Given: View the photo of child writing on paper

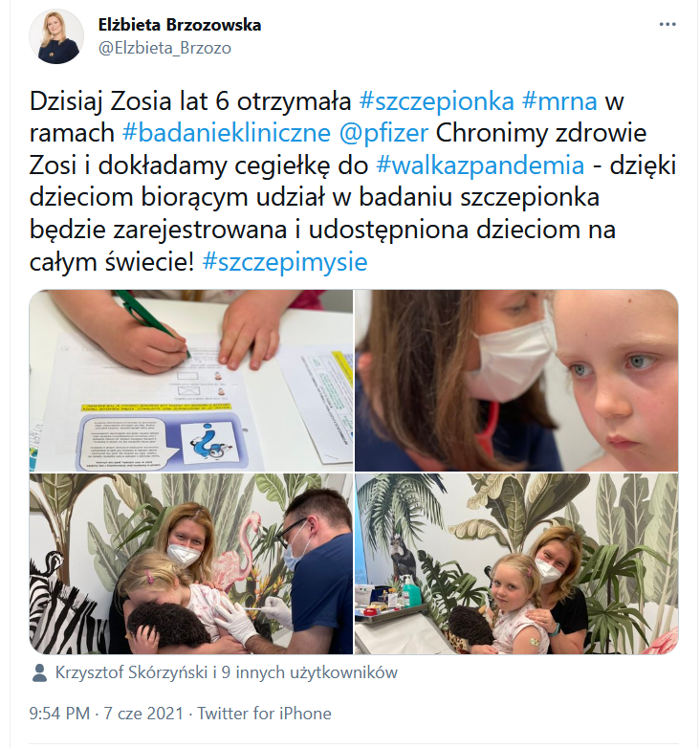Looking at the screenshot, I should [x=190, y=380].
